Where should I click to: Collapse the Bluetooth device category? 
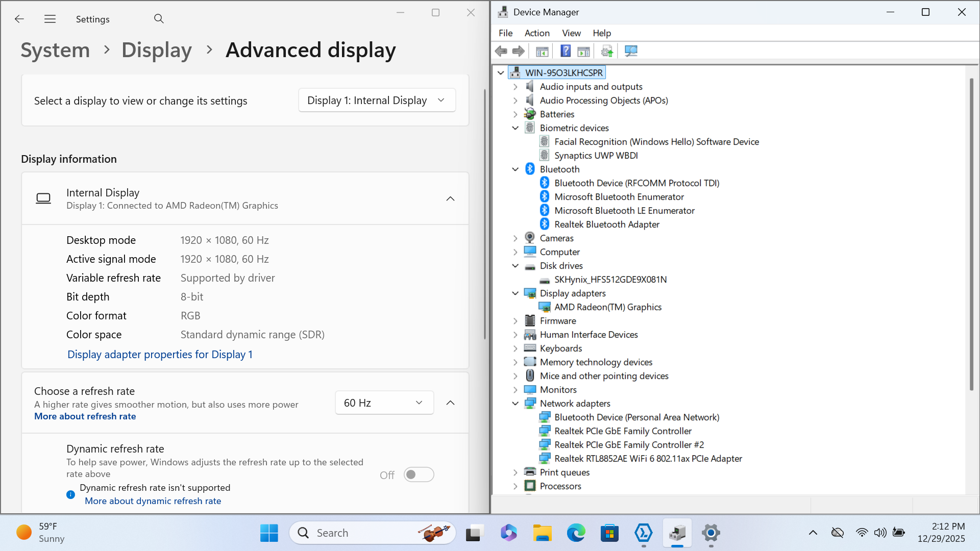[515, 169]
